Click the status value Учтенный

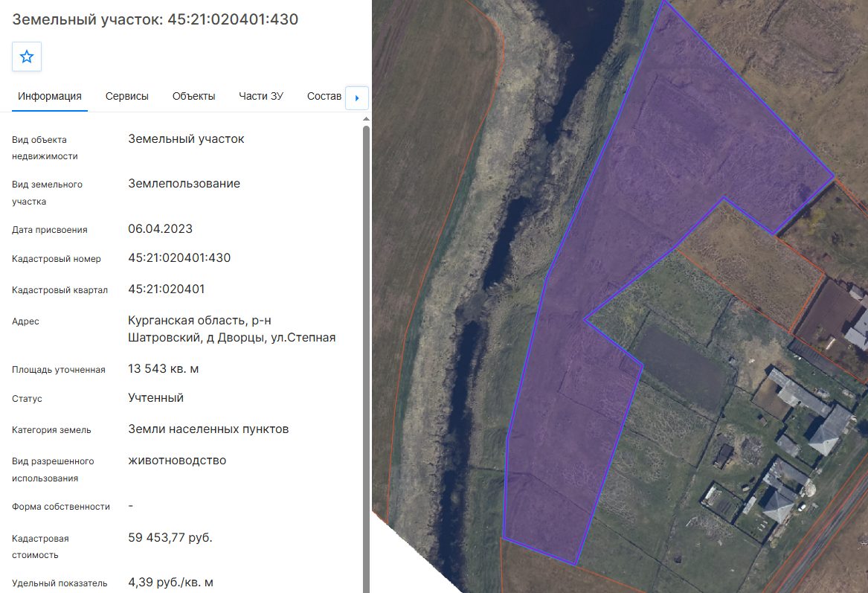[155, 398]
